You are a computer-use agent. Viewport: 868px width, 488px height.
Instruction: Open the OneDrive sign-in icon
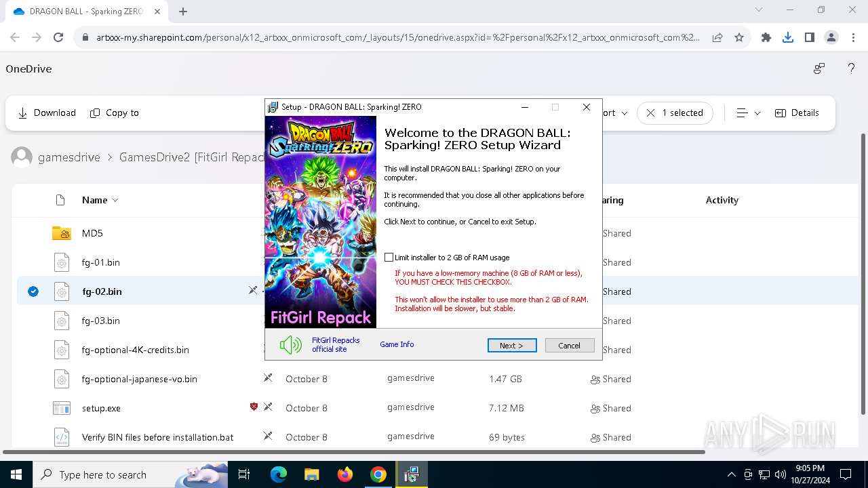click(819, 68)
